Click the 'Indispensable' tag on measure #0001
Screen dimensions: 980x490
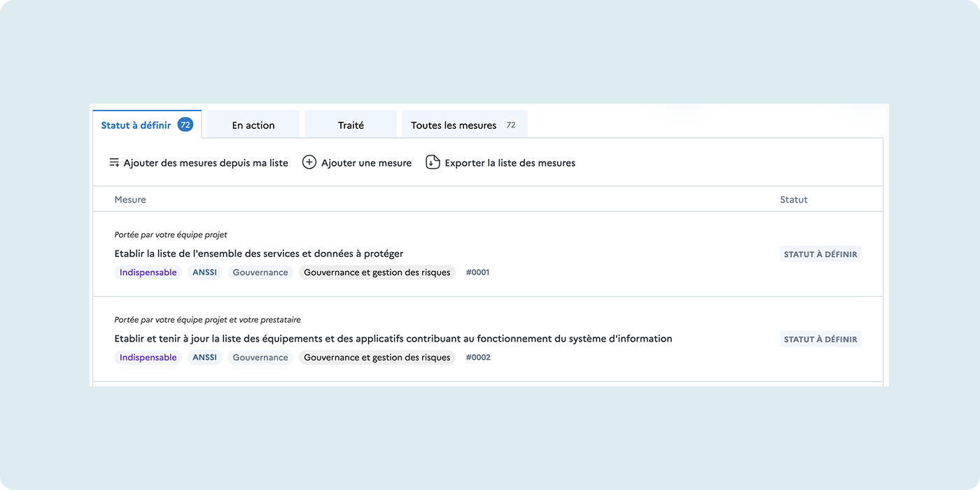(148, 272)
